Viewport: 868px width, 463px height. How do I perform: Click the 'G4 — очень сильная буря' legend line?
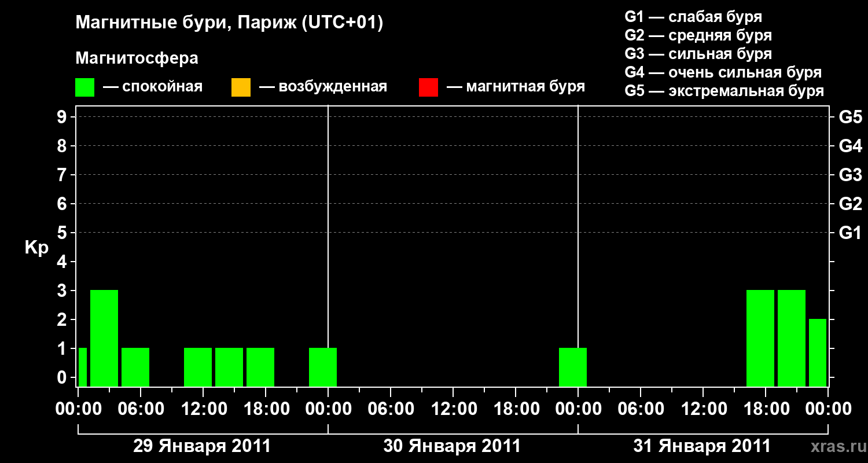[723, 72]
